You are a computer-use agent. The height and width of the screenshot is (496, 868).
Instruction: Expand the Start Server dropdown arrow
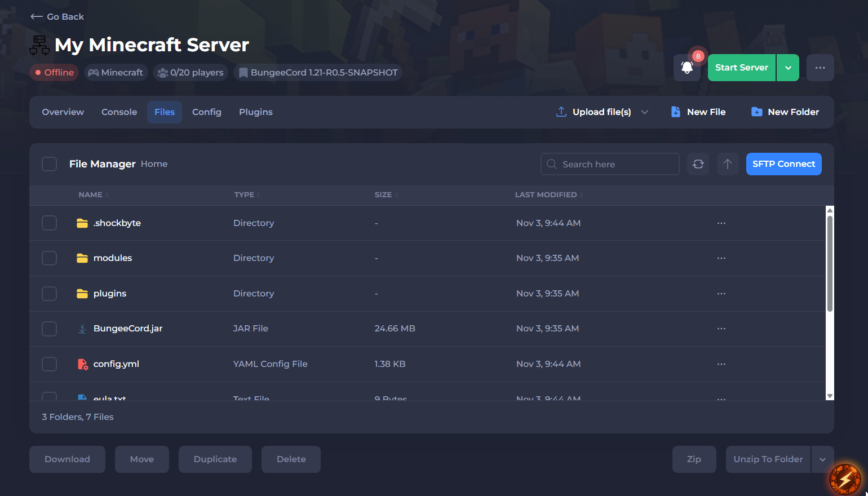tap(788, 68)
